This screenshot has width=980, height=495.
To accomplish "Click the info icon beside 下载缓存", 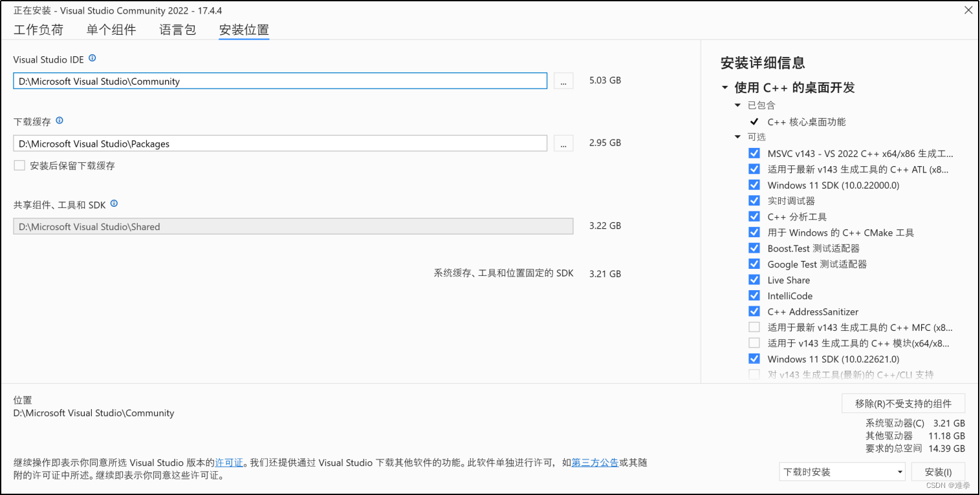I will pos(60,121).
